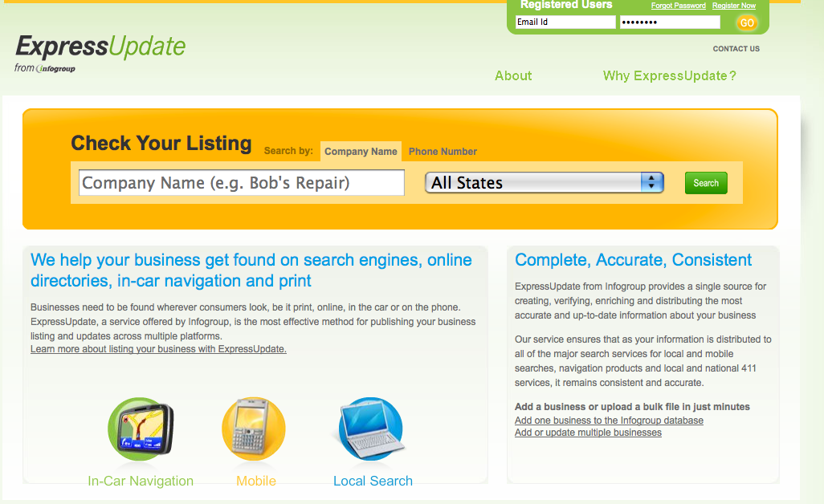Click the In-Car Navigation GPS icon
This screenshot has width=824, height=504.
coord(140,429)
